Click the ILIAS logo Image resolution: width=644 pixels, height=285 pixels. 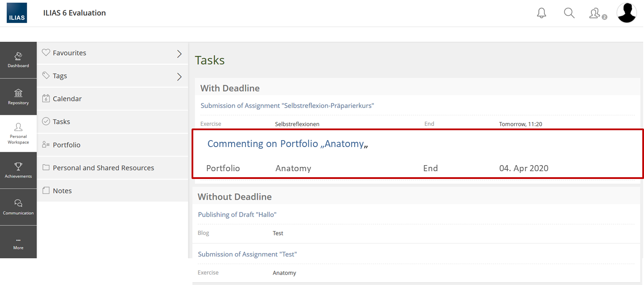tap(17, 13)
